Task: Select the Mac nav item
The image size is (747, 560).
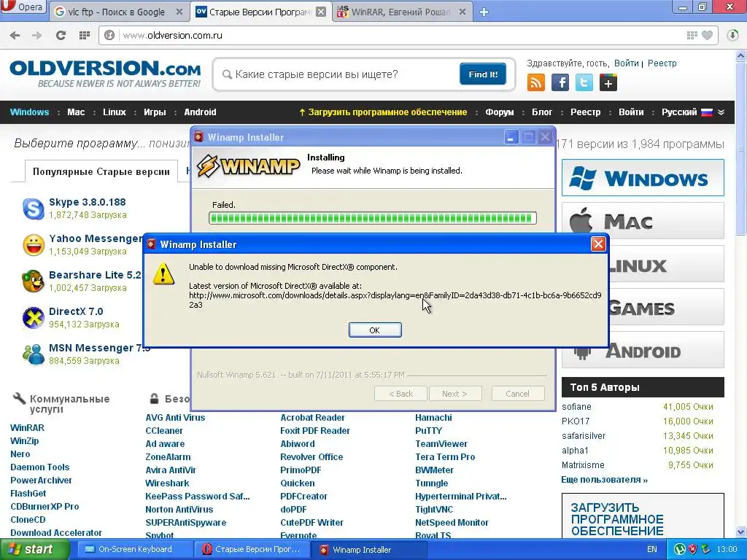Action: coord(76,112)
